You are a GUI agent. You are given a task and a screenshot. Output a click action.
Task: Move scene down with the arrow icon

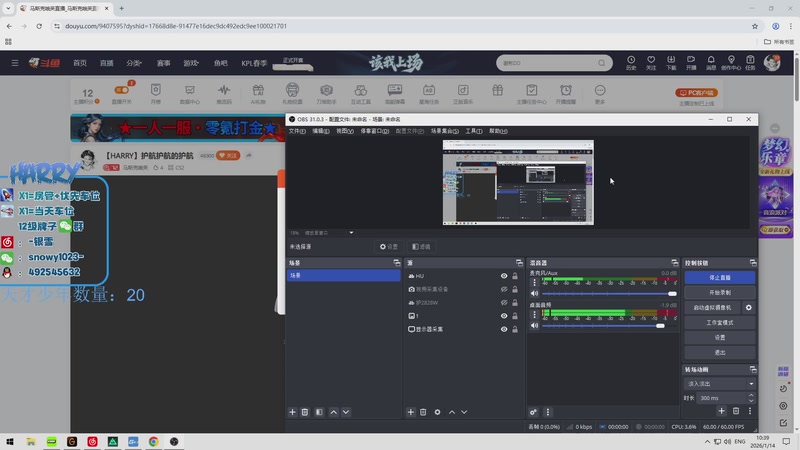tap(346, 412)
